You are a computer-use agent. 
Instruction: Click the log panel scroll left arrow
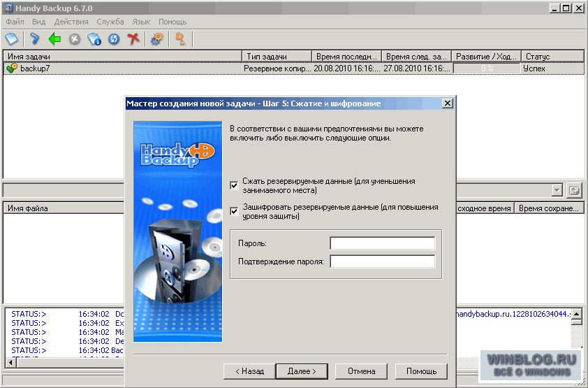[x=11, y=363]
